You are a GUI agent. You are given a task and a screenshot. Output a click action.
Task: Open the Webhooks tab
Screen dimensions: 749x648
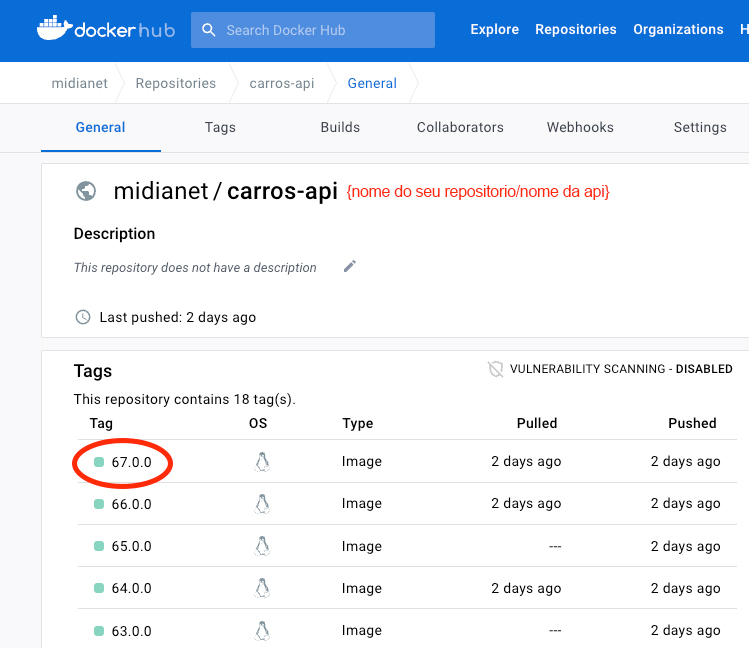tap(580, 127)
